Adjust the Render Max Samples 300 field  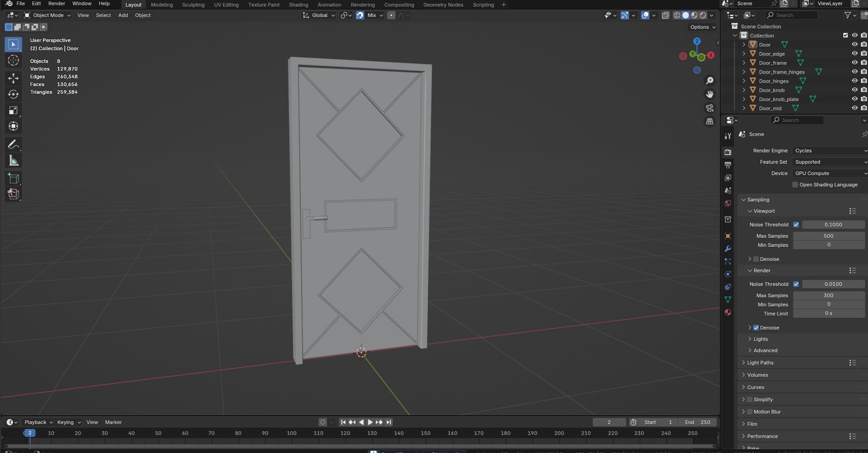tap(829, 295)
